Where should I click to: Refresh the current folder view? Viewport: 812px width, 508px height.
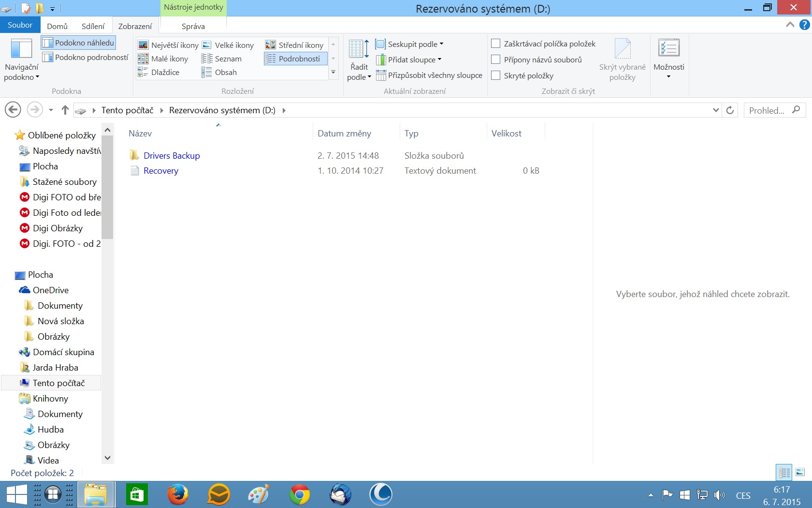[730, 110]
